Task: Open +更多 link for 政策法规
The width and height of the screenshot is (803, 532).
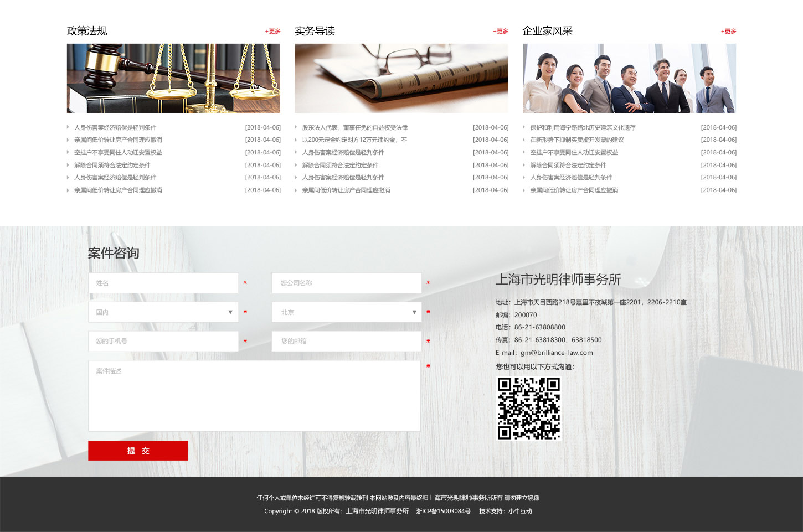Action: click(x=273, y=32)
